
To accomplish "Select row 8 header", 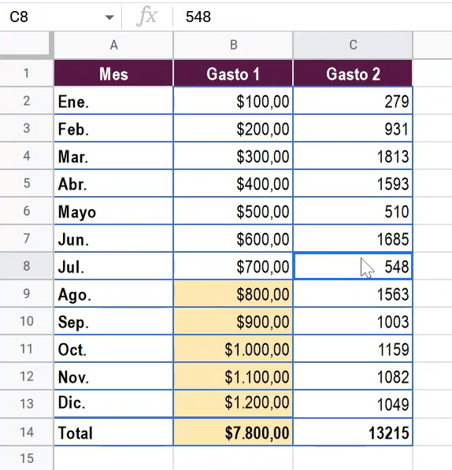I will coord(27,266).
